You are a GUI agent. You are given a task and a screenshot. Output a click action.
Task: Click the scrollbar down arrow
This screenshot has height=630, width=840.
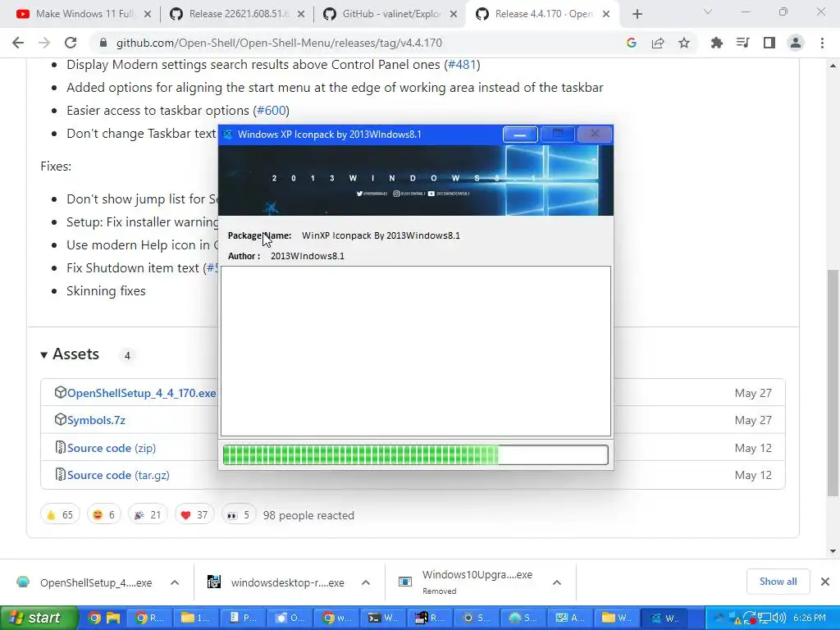pos(833,550)
